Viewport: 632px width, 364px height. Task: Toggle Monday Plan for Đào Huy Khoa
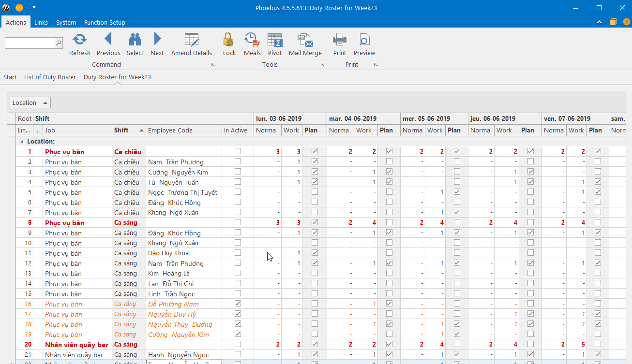click(315, 253)
